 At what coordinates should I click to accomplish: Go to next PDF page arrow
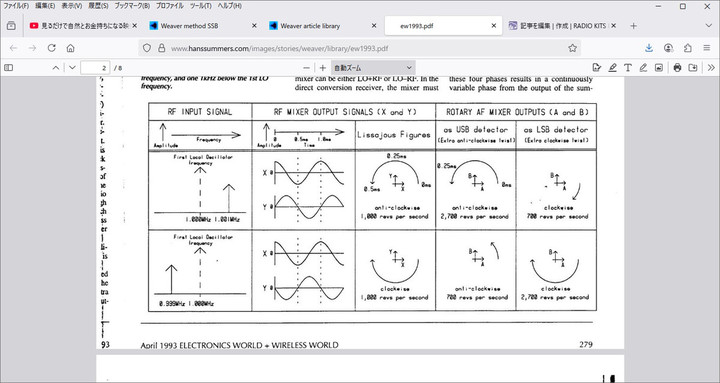tap(72, 68)
